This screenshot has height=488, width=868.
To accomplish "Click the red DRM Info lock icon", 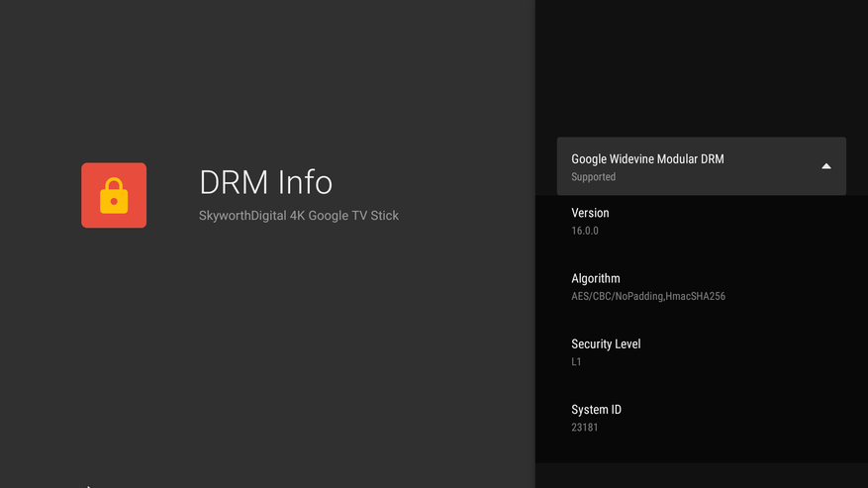I will (113, 195).
